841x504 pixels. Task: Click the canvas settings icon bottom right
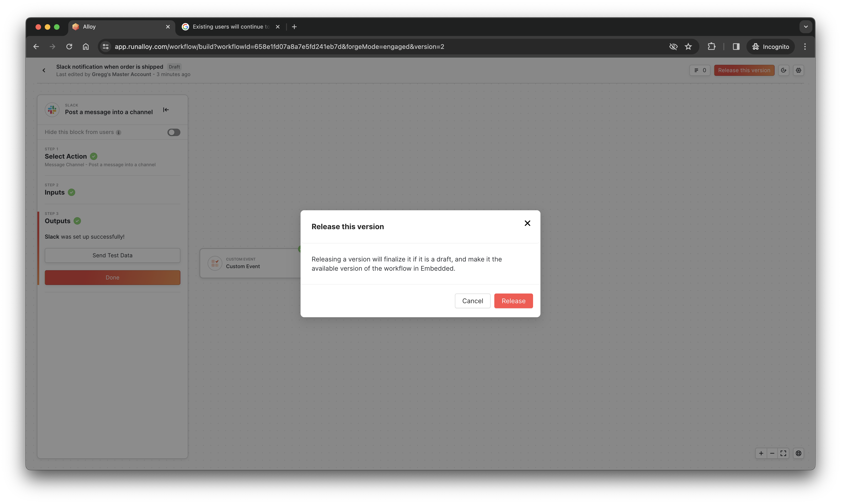(x=799, y=454)
